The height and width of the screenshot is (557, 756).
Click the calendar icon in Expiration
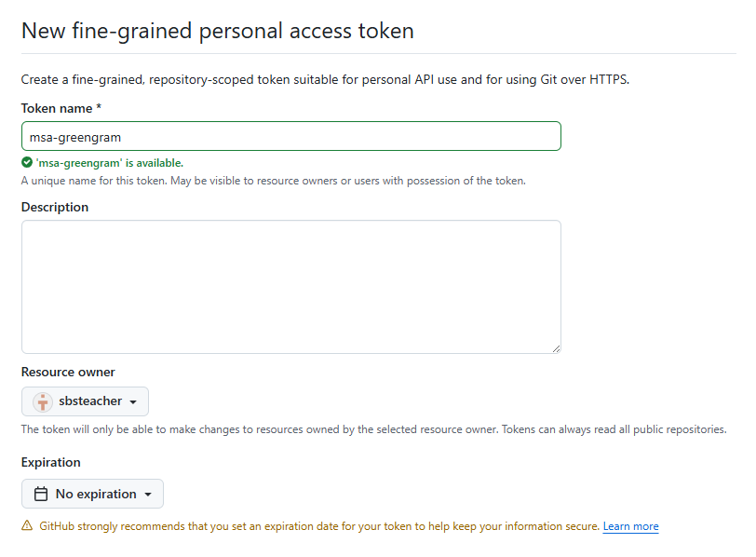point(40,494)
